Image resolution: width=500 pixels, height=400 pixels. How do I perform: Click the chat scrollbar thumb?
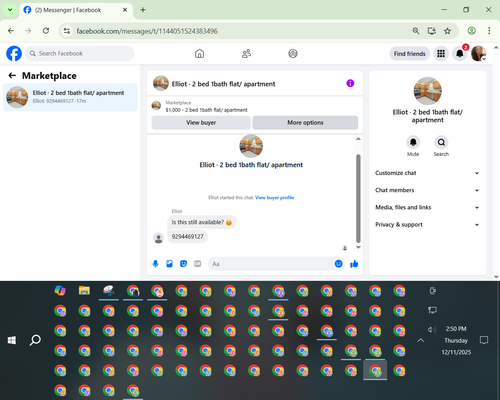coord(358,198)
